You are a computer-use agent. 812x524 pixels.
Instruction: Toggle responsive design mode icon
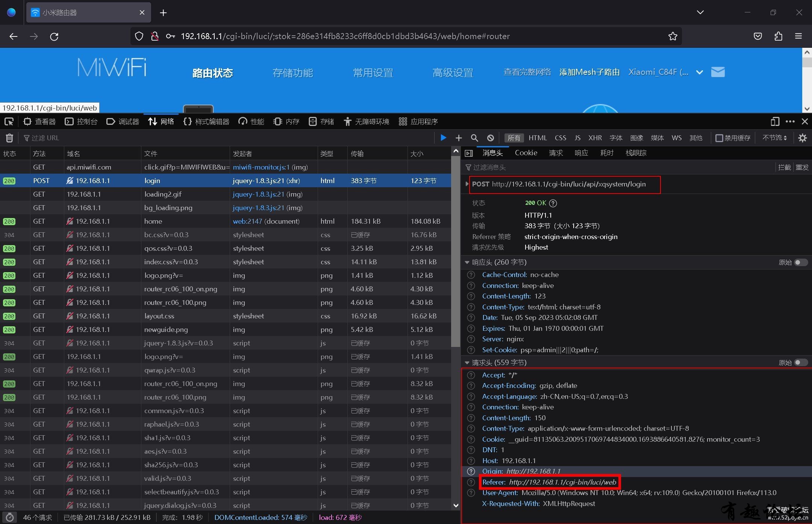(x=775, y=121)
